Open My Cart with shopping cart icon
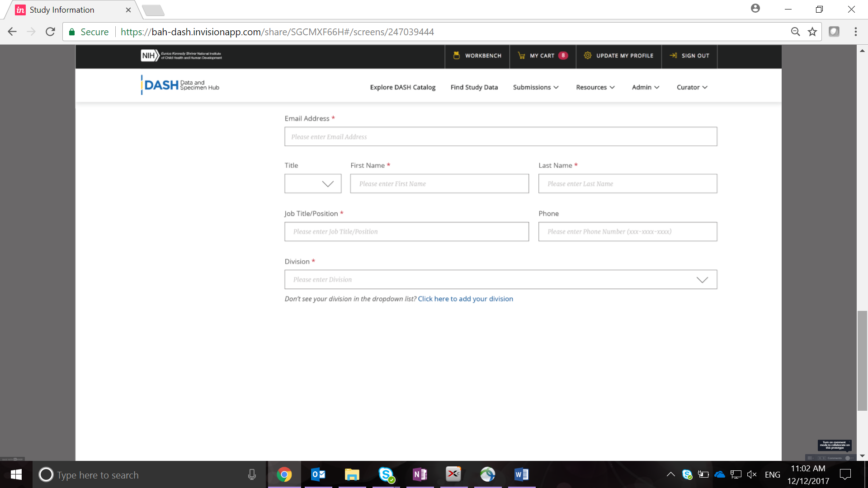 (x=521, y=56)
